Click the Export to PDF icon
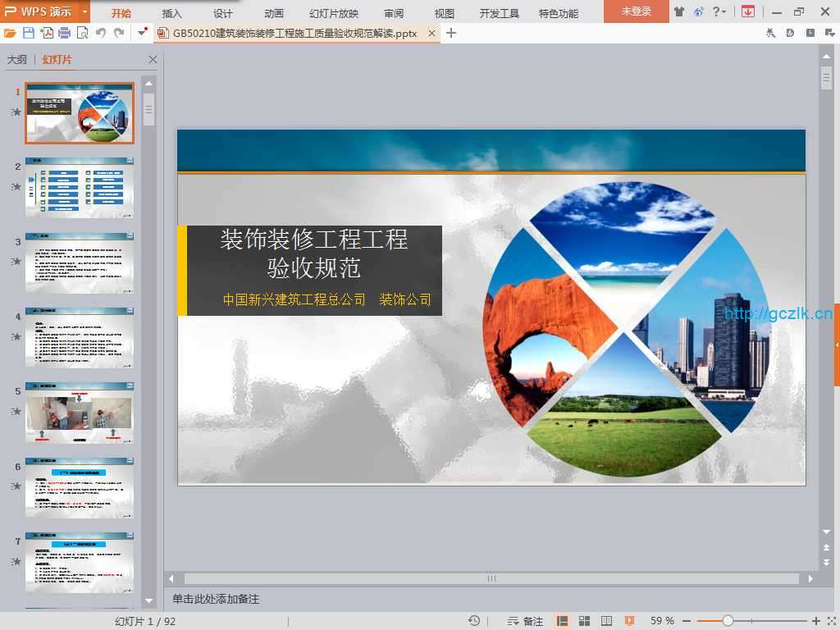840x630 pixels. point(47,33)
